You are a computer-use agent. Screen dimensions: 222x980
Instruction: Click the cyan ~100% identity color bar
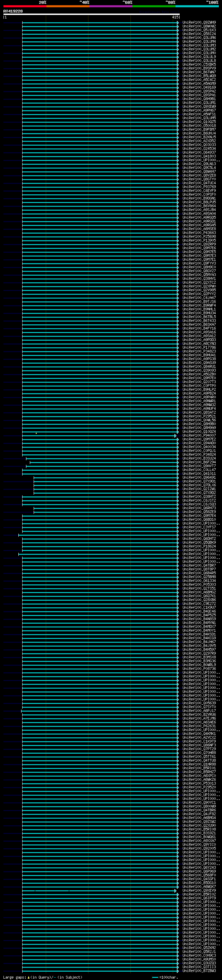[197, 6]
